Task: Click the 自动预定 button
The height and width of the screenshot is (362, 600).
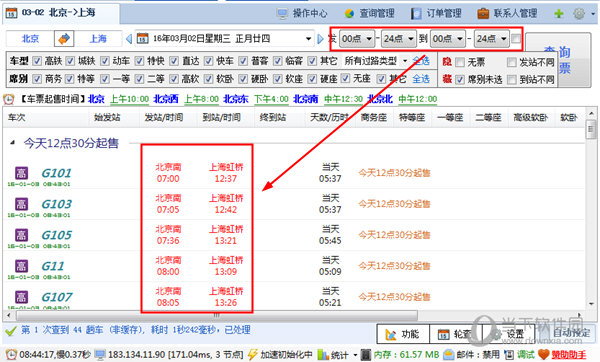Action: point(566,333)
